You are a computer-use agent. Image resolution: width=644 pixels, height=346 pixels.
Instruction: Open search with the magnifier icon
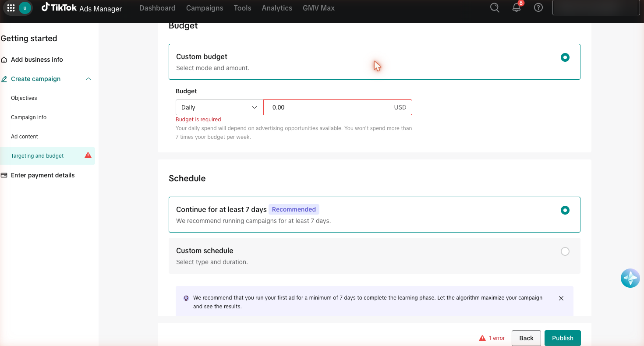pos(495,8)
